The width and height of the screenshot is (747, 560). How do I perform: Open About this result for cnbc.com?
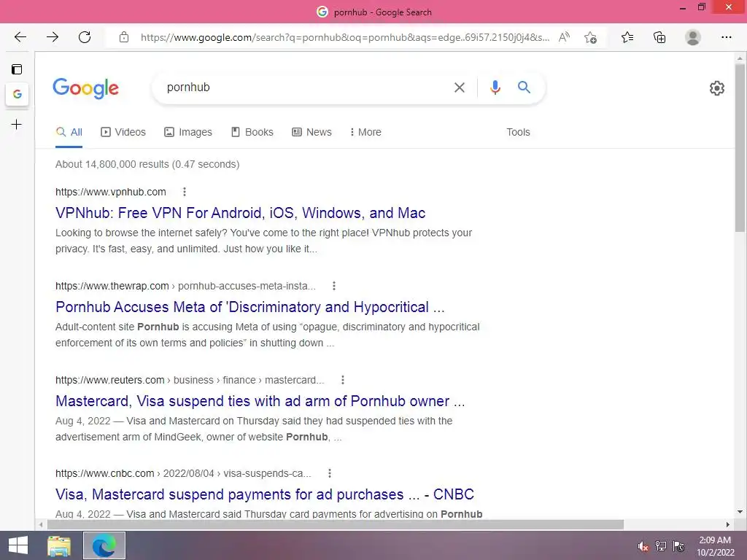coord(330,473)
